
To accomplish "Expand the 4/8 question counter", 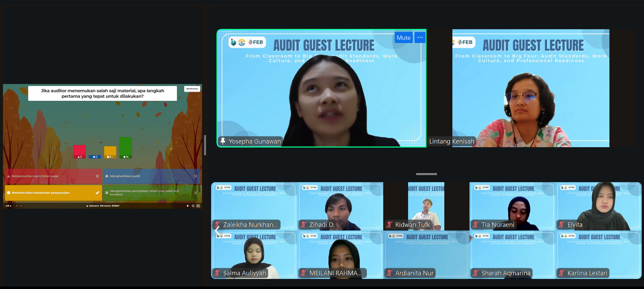I will click(8, 206).
